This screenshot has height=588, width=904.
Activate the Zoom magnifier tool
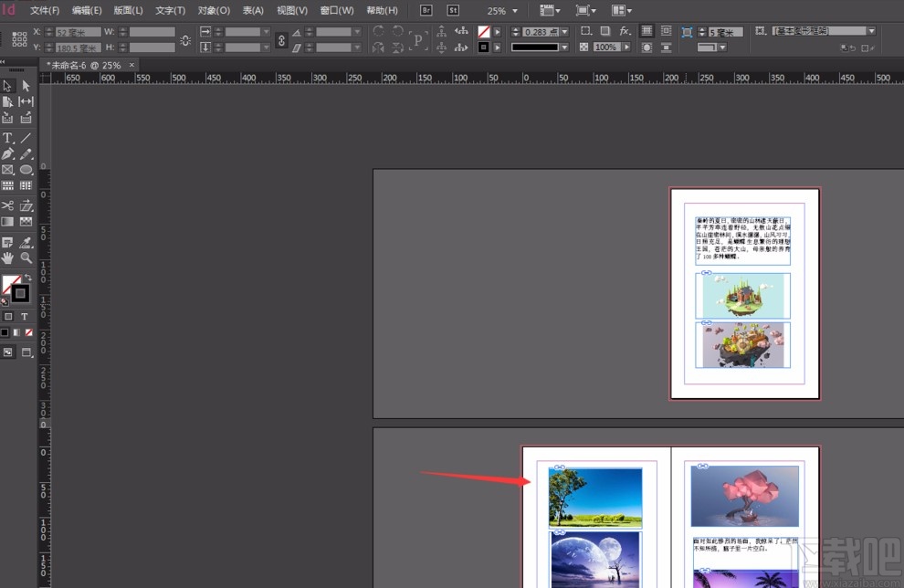(x=26, y=258)
